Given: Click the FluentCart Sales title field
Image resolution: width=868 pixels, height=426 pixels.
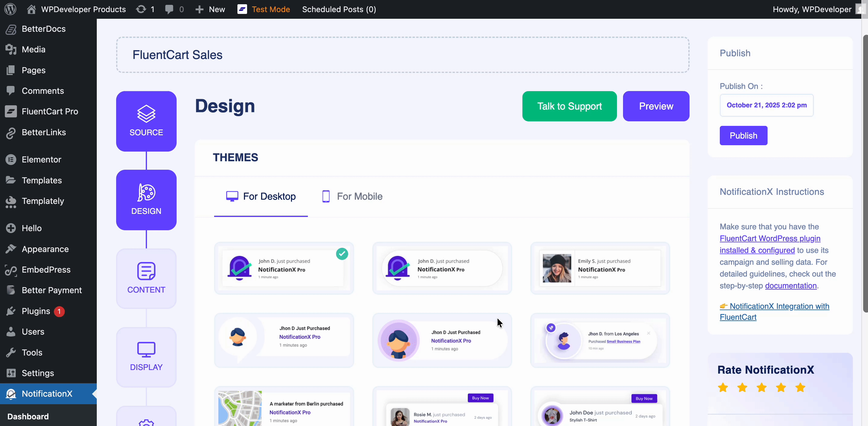Looking at the screenshot, I should [x=402, y=55].
